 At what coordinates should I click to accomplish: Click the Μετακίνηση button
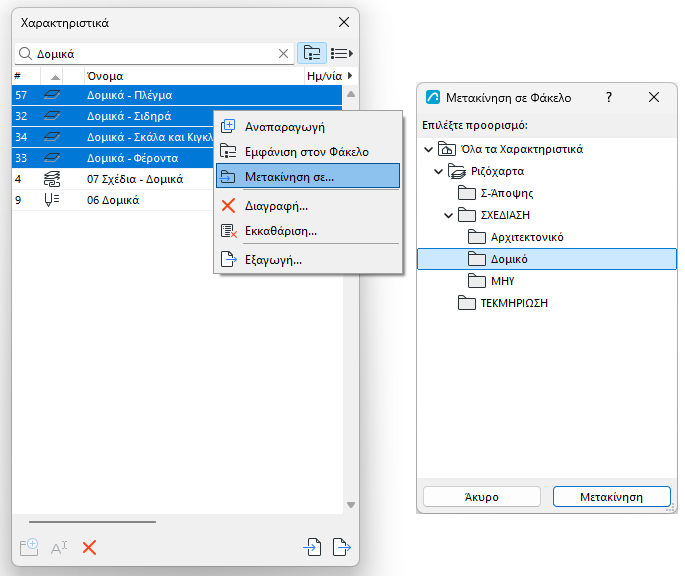pos(612,497)
